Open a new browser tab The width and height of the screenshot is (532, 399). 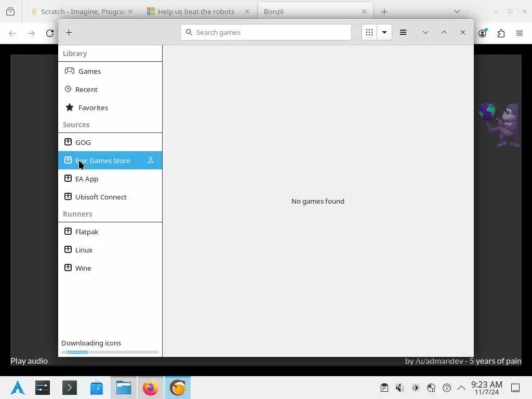pyautogui.click(x=384, y=12)
